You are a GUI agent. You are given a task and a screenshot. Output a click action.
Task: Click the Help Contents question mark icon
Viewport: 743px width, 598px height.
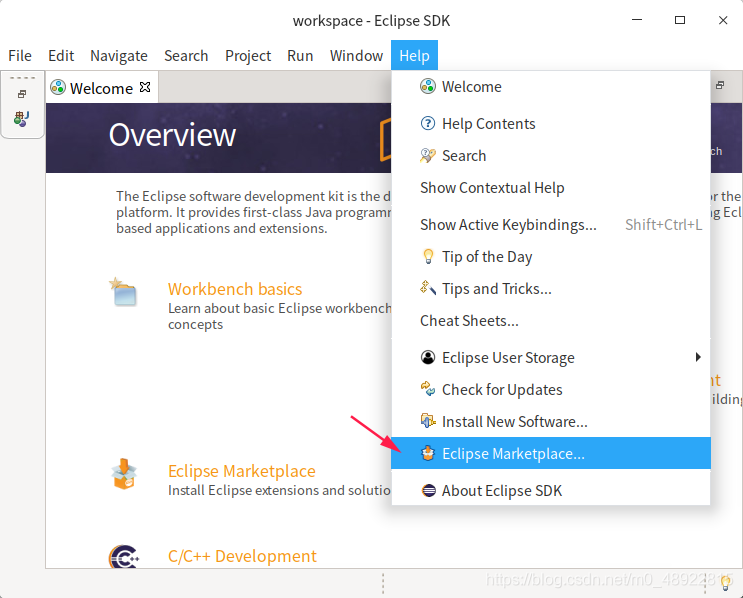click(x=428, y=124)
